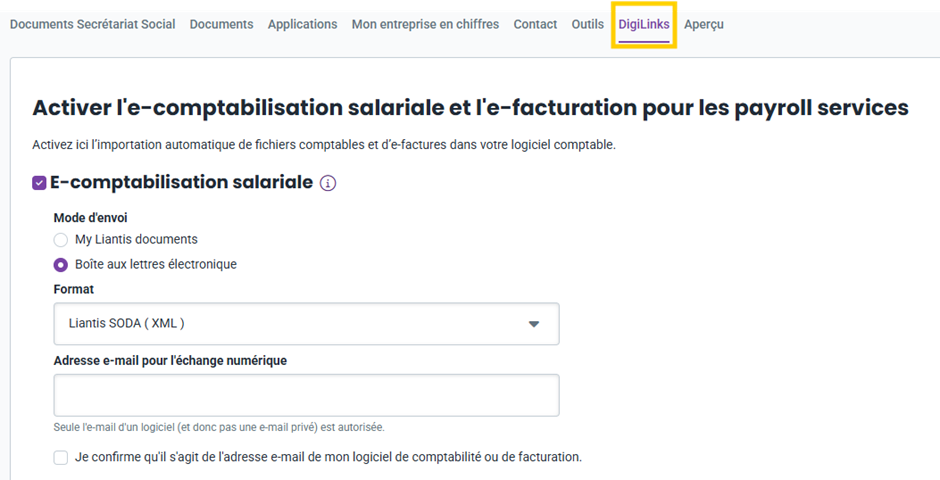Click the Je confirme confirmation label text
Screen dimensions: 940x480
pyautogui.click(x=329, y=457)
